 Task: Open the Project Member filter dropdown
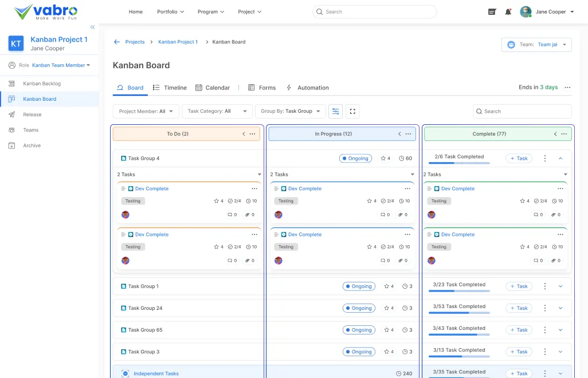146,111
